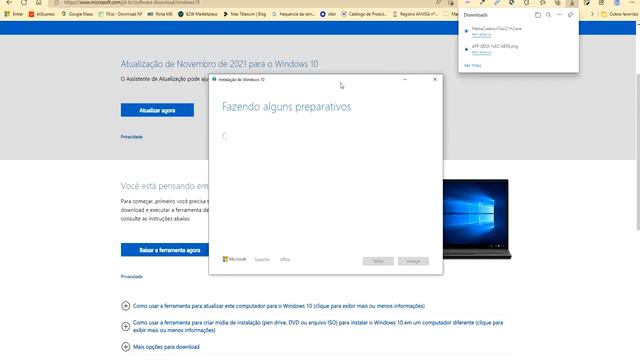Image resolution: width=640 pixels, height=360 pixels.
Task: Open the AliExpress bookmark
Action: click(42, 14)
